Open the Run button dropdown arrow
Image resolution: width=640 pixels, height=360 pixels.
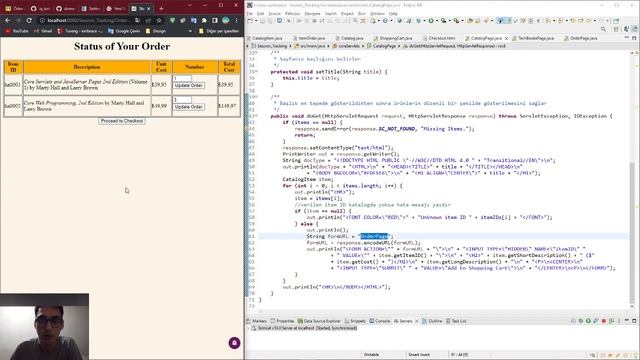(x=436, y=21)
